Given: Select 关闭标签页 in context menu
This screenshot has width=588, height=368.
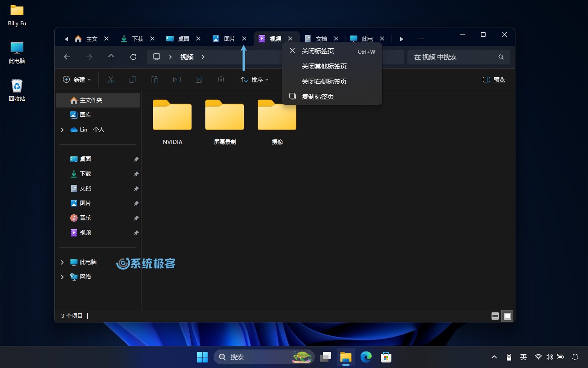Looking at the screenshot, I should point(332,51).
